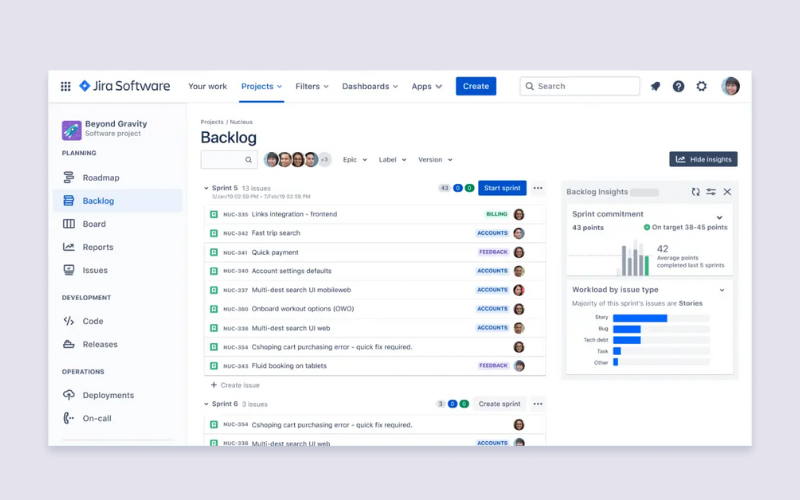Collapse the Sprint commitment card
The width and height of the screenshot is (800, 500).
coord(719,217)
